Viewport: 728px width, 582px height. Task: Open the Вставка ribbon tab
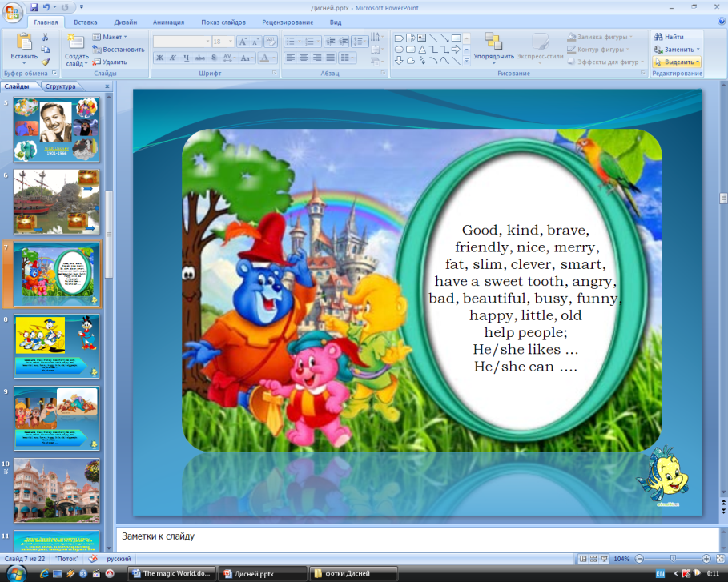pos(86,22)
